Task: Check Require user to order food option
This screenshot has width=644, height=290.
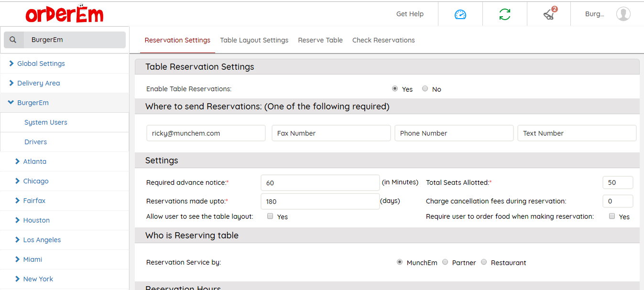Action: 612,216
